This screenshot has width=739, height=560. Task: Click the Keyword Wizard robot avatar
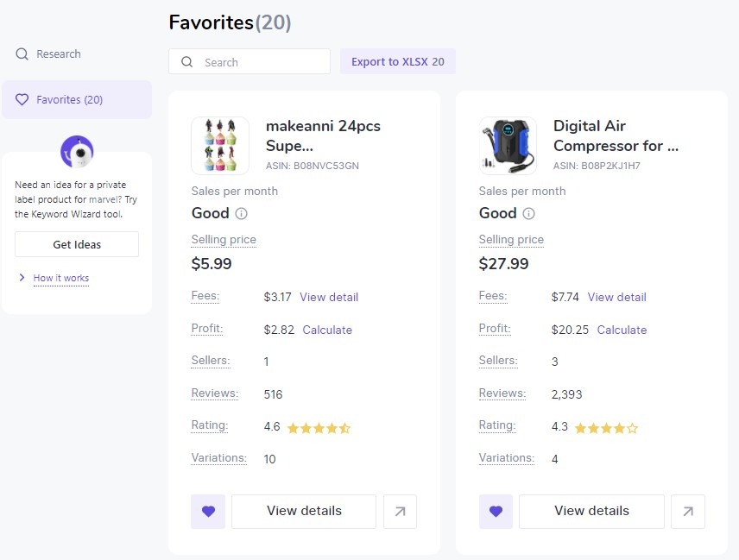coord(77,152)
